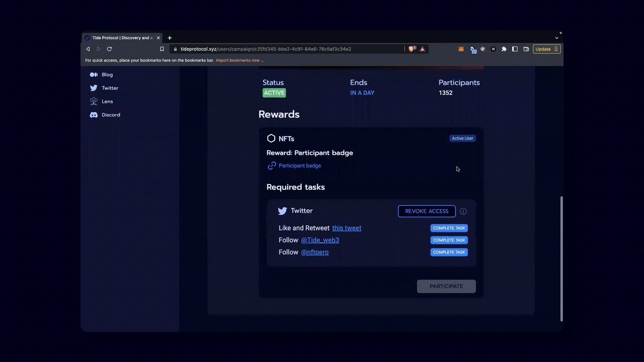This screenshot has width=644, height=362.
Task: Click the ACTIVE status badge
Action: [x=274, y=93]
